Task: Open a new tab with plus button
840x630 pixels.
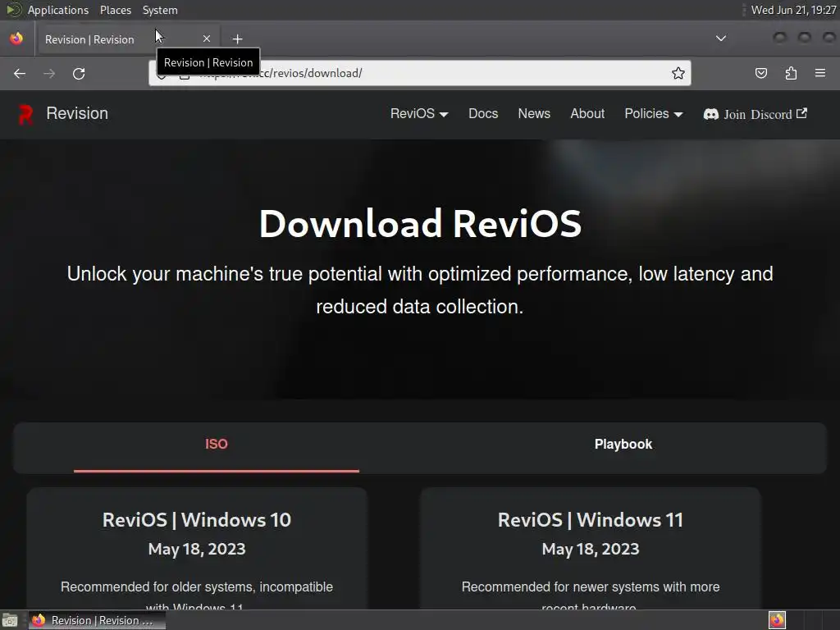Action: pyautogui.click(x=237, y=39)
